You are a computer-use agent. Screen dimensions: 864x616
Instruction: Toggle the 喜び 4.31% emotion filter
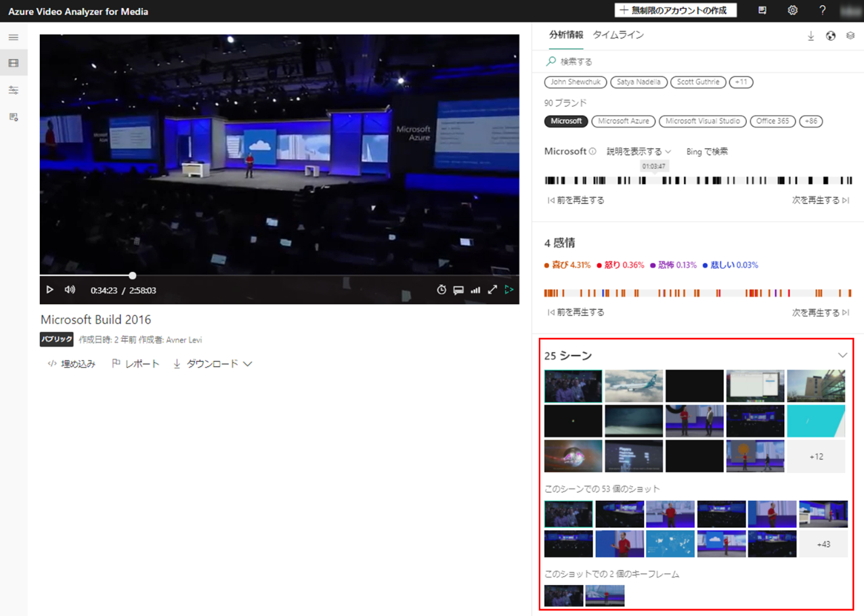567,265
